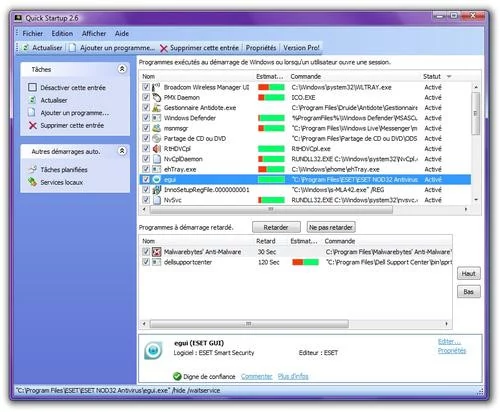Collapse the Autres démarrages auto. panel
500x412 pixels.
pos(122,151)
